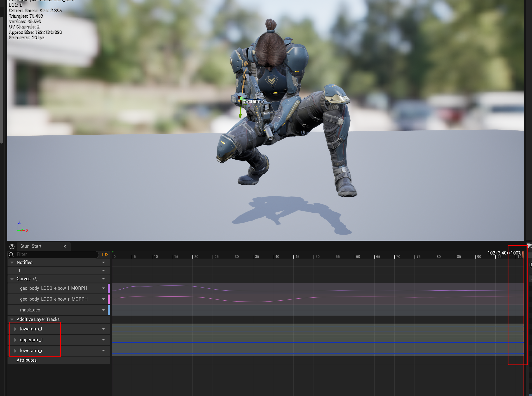This screenshot has height=396, width=532.
Task: Expand the lowerarm_r track
Action: (x=15, y=351)
